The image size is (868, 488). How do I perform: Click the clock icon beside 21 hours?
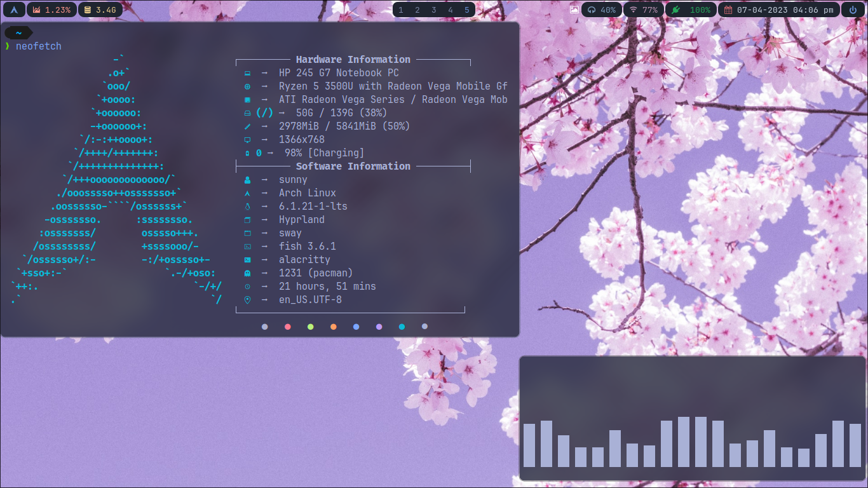coord(247,287)
